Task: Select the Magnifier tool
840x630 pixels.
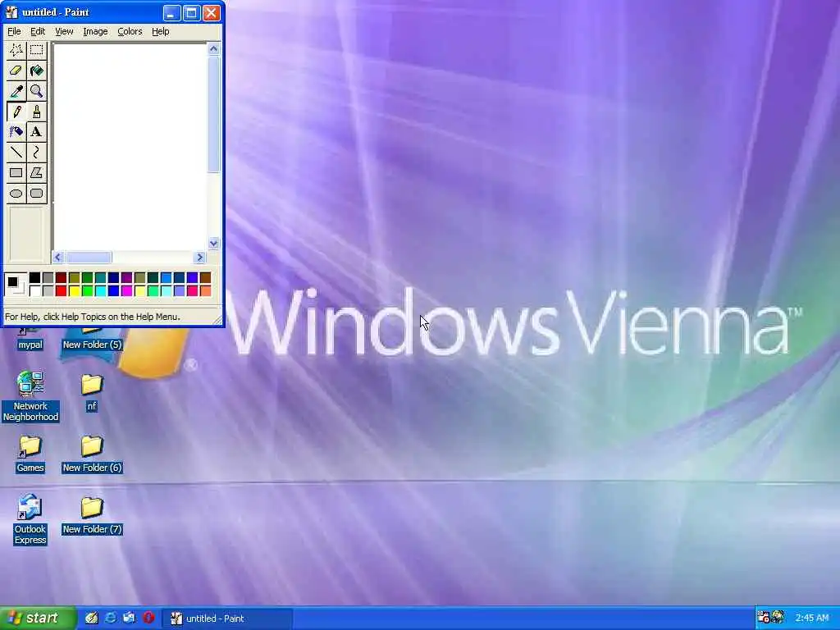Action: [36, 91]
